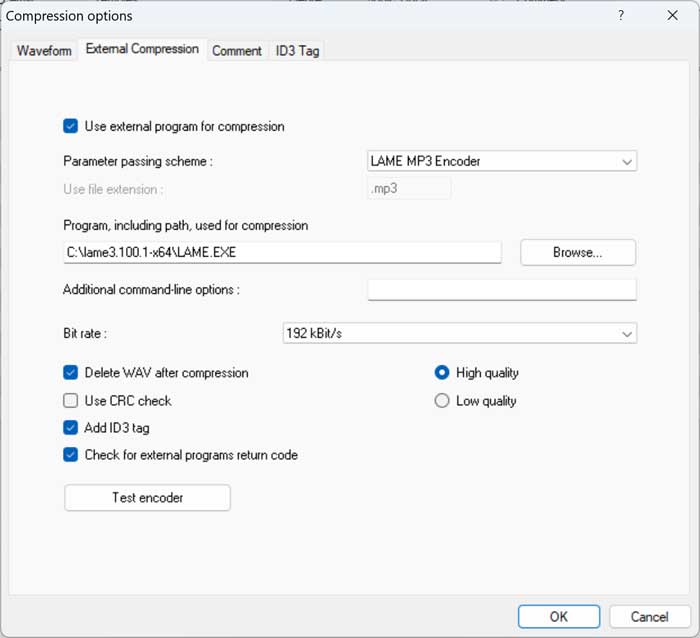
Task: Click the Cancel button
Action: [x=650, y=617]
